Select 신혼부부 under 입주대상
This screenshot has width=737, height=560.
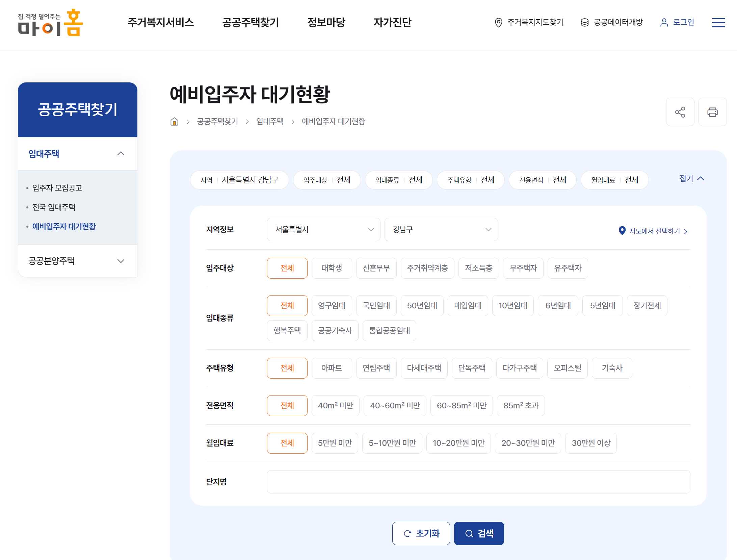[376, 268]
